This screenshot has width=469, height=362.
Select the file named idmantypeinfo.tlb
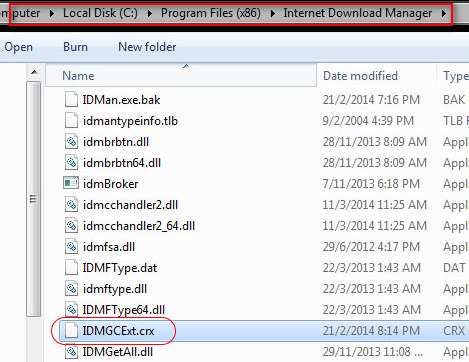130,121
